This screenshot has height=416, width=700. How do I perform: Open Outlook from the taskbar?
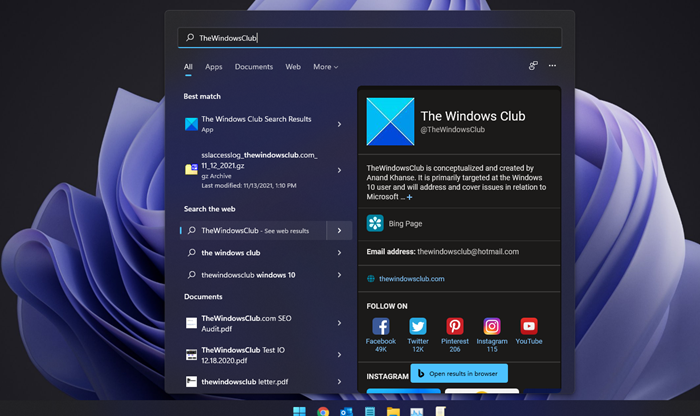pos(346,412)
